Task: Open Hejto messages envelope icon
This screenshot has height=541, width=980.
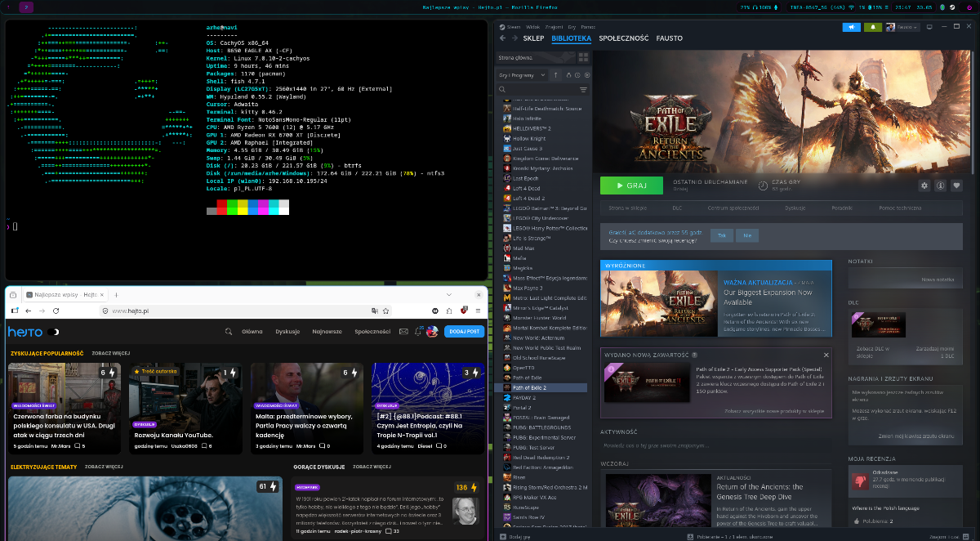Action: point(403,332)
